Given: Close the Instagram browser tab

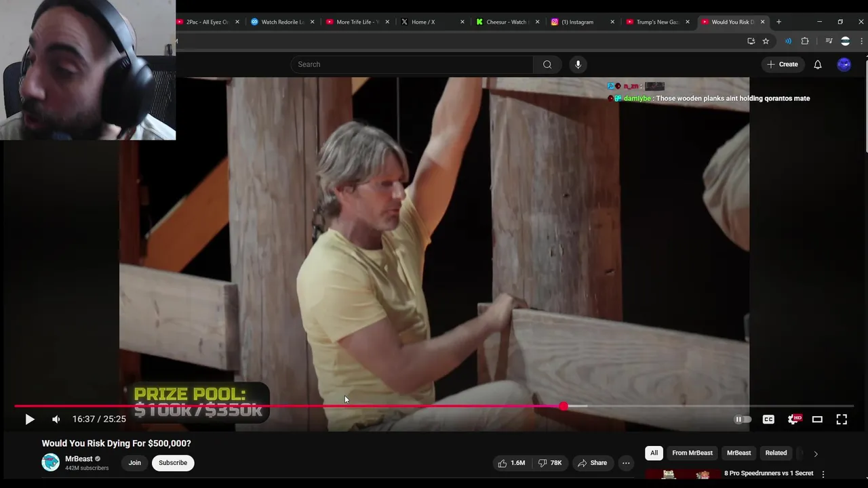Looking at the screenshot, I should pyautogui.click(x=612, y=22).
